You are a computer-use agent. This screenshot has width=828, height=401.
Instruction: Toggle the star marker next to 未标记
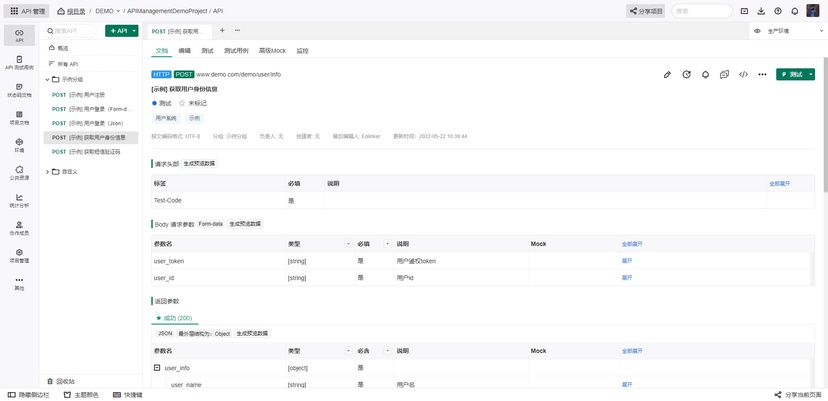point(182,103)
